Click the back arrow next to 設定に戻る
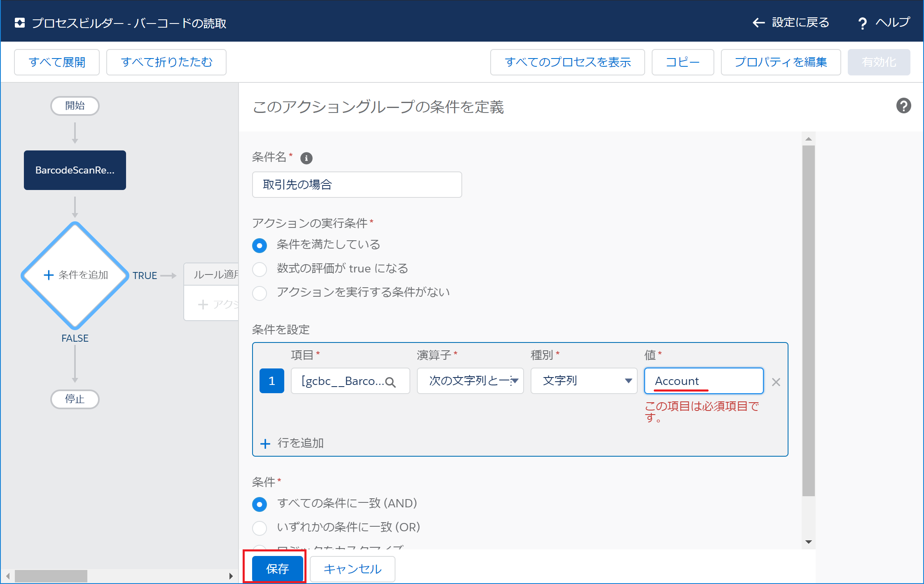This screenshot has height=584, width=924. (x=758, y=23)
